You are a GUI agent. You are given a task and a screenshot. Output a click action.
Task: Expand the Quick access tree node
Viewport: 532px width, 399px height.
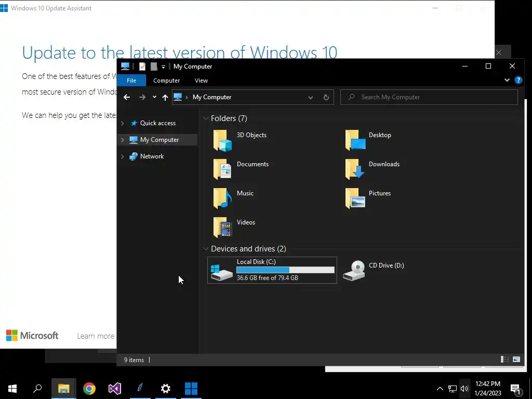[x=123, y=123]
